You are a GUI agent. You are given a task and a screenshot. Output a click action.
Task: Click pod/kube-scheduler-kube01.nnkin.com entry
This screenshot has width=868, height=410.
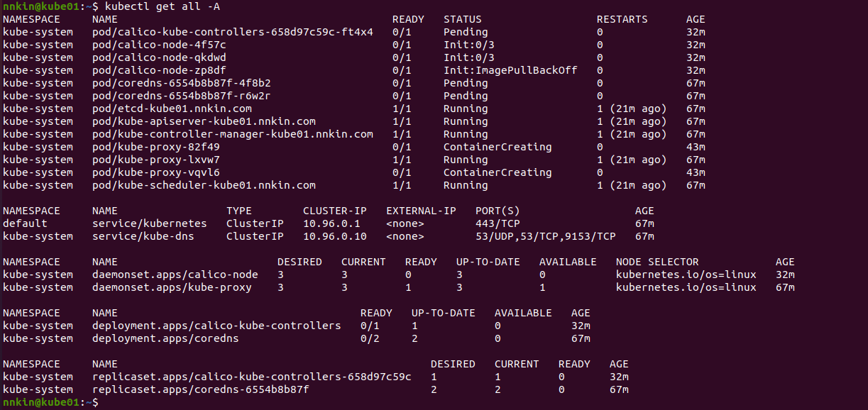coord(204,185)
